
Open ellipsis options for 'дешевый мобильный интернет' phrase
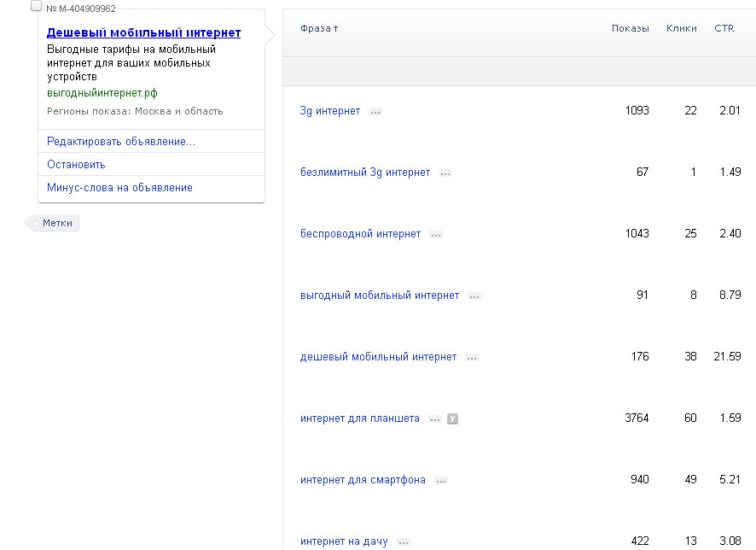point(472,358)
